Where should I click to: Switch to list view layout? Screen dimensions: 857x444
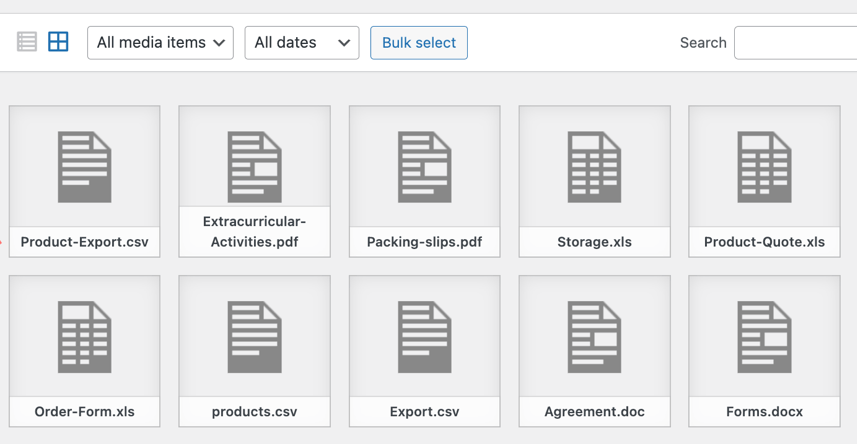27,42
